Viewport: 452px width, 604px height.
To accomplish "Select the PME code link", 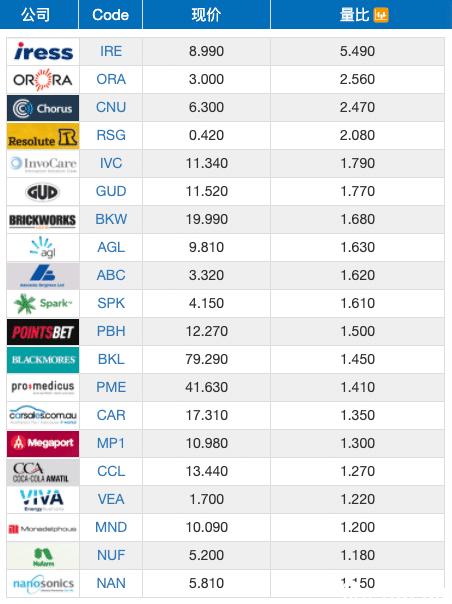I will pos(111,387).
